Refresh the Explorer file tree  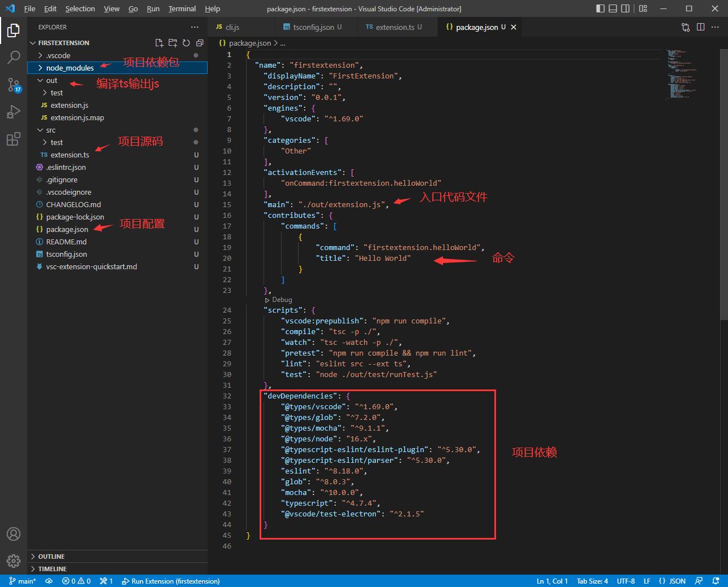point(186,43)
